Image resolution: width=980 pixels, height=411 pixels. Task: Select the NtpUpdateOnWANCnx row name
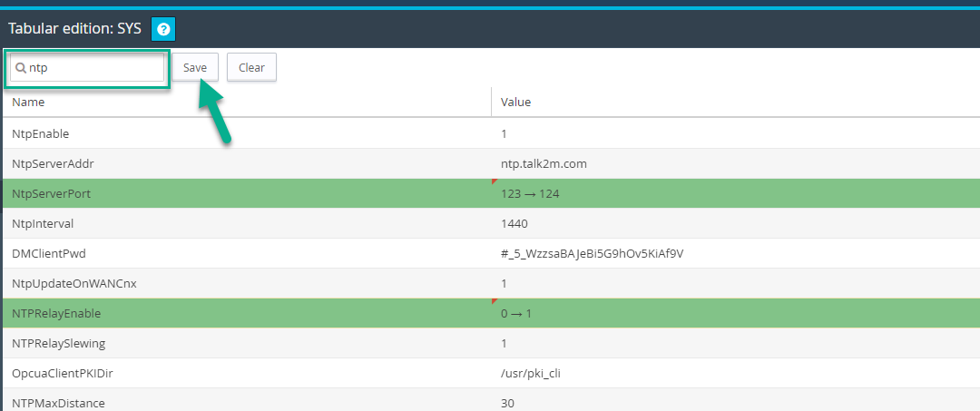point(74,284)
